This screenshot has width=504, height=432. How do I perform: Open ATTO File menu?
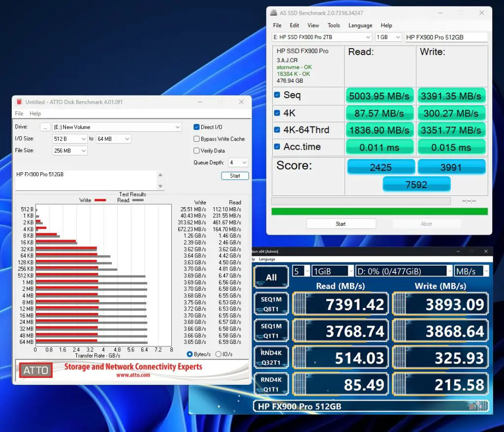point(19,114)
